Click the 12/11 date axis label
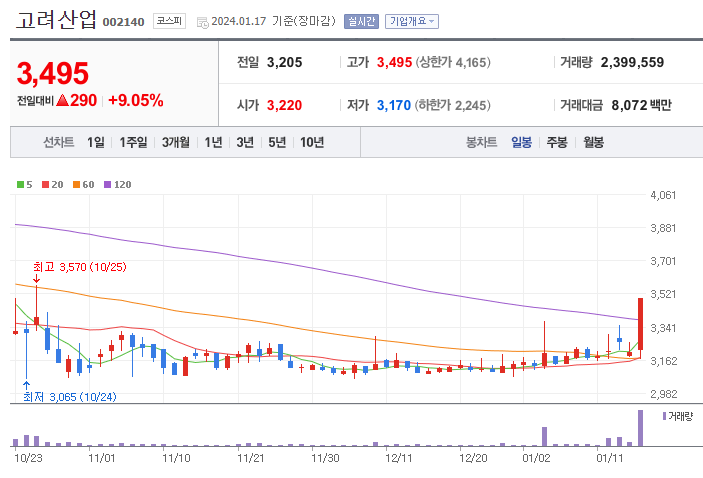Viewport: 703px width, 478px height. pos(399,458)
